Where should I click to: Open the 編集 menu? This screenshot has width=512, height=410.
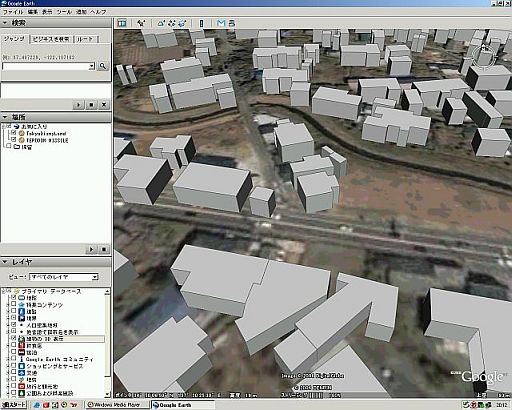coord(33,12)
